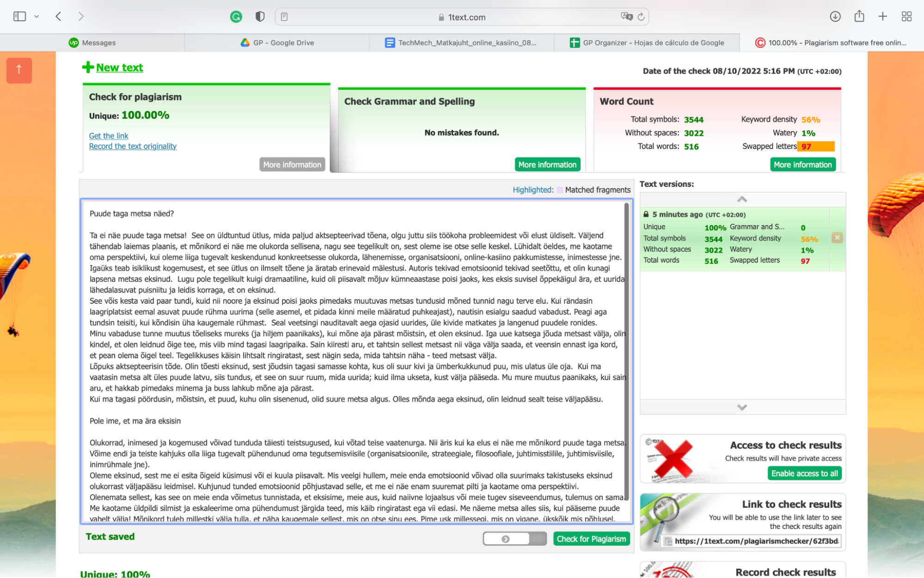924x578 pixels.
Task: Click the Record check results heading
Action: (786, 572)
